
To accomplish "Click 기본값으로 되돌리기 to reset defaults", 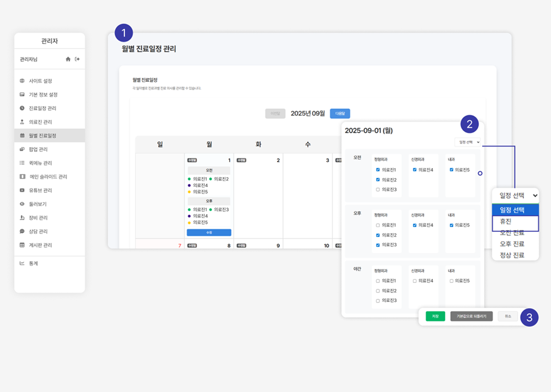I will pos(472,316).
